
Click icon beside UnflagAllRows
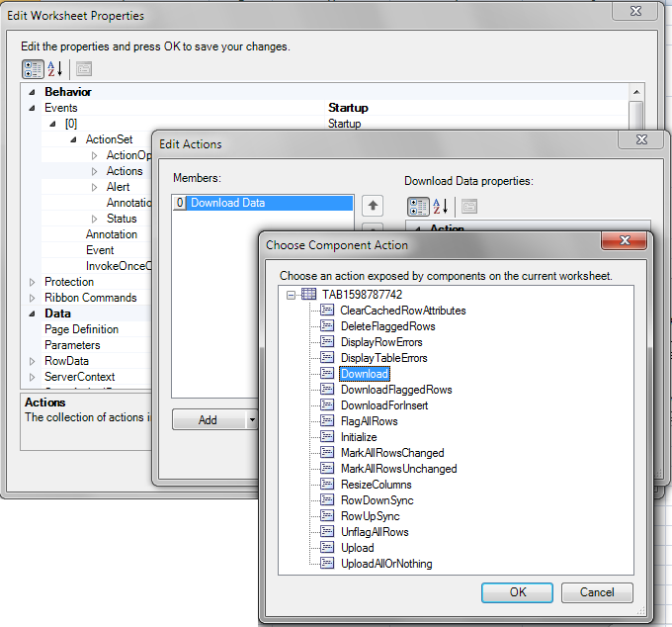pos(327,532)
